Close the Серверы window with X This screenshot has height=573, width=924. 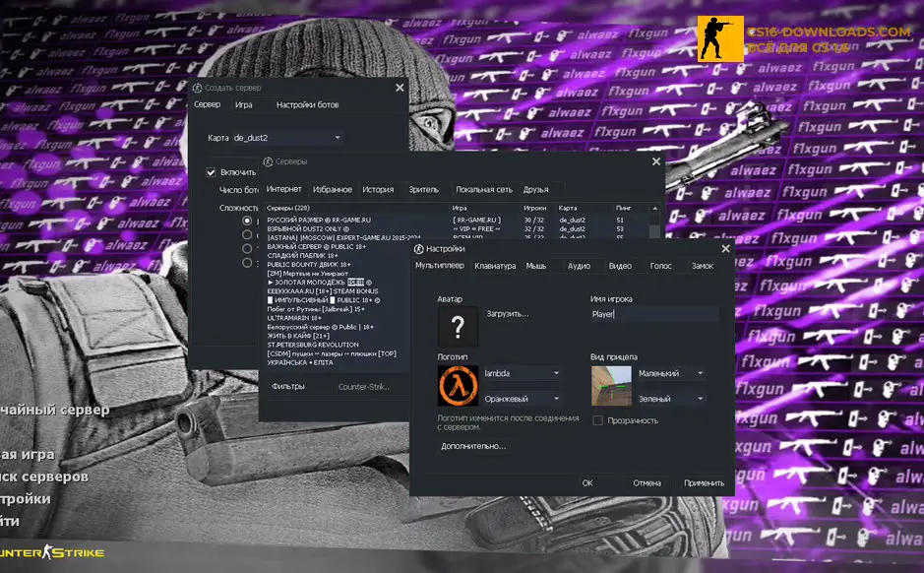click(655, 161)
